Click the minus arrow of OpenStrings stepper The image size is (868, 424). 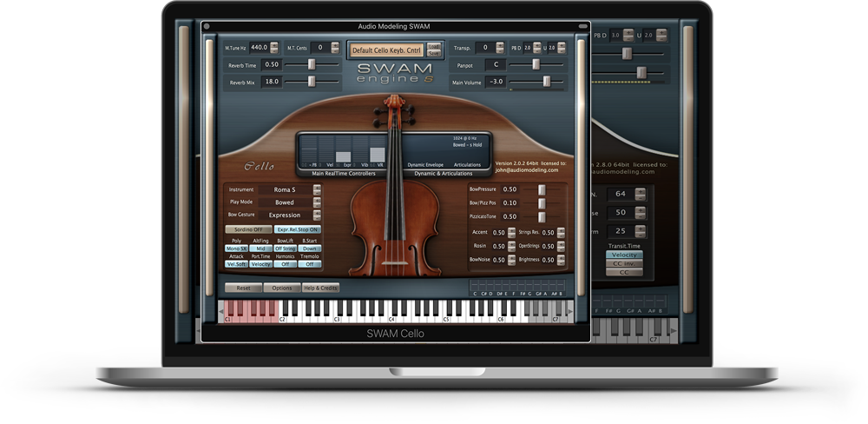pos(561,248)
